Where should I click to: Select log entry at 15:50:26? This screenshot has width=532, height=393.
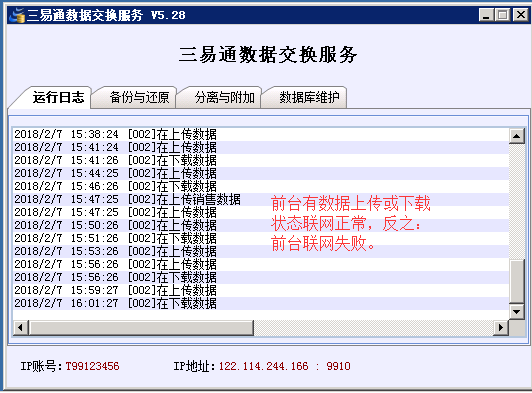(x=261, y=225)
